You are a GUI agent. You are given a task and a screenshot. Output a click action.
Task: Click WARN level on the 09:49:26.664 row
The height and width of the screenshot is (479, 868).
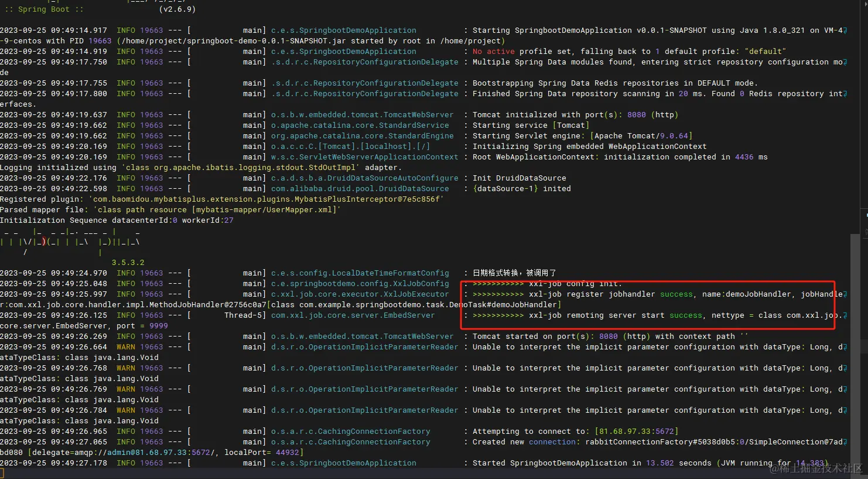pyautogui.click(x=126, y=347)
